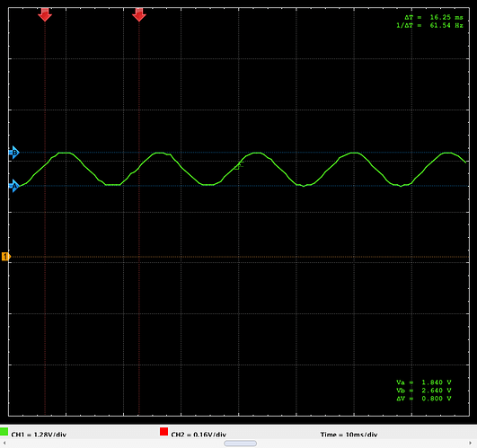Screen dimensions: 477x448
Task: Select the Va = 1.840 V readout
Action: (424, 382)
